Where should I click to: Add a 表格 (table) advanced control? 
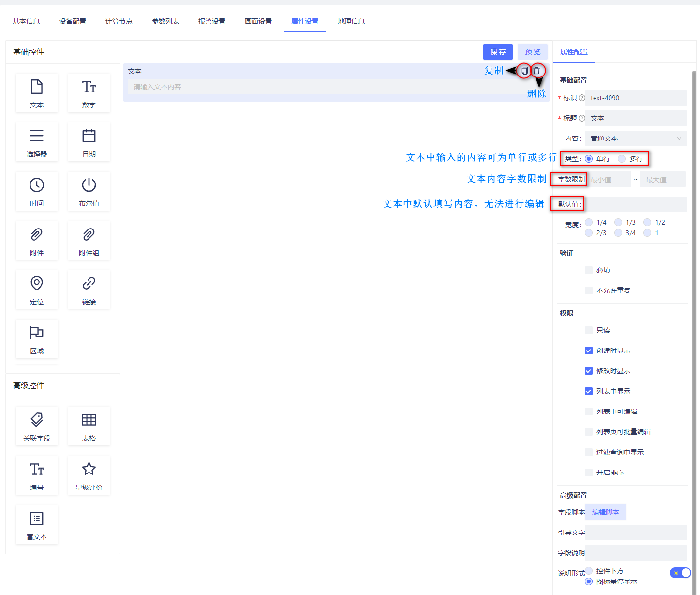[89, 426]
